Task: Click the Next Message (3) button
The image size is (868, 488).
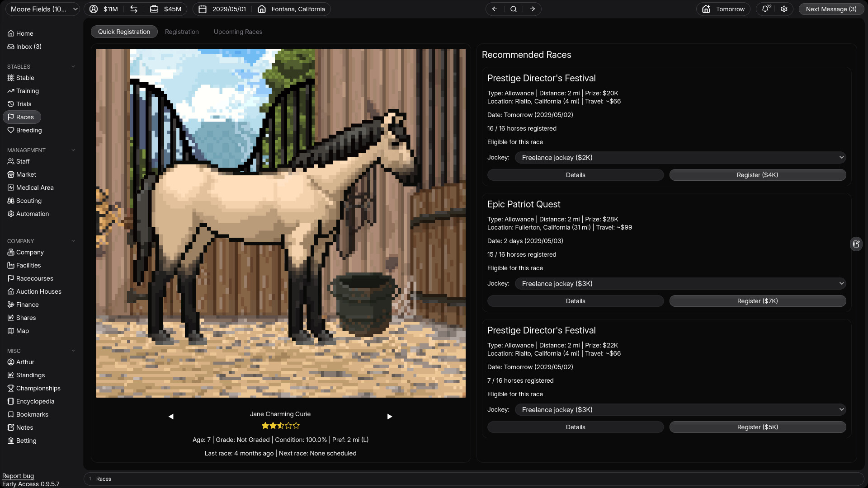Action: click(831, 9)
